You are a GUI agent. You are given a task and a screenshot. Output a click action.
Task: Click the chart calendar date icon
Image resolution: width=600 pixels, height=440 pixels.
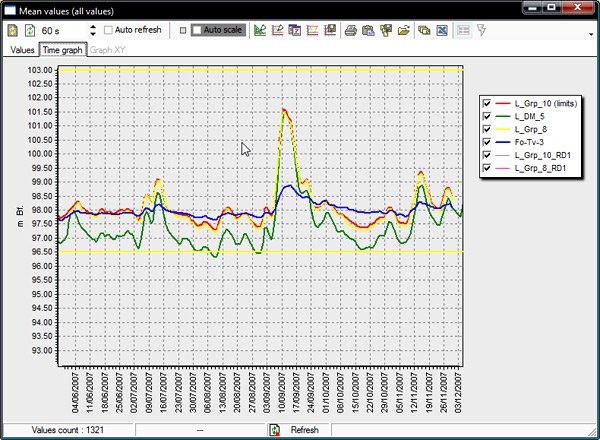coord(295,30)
